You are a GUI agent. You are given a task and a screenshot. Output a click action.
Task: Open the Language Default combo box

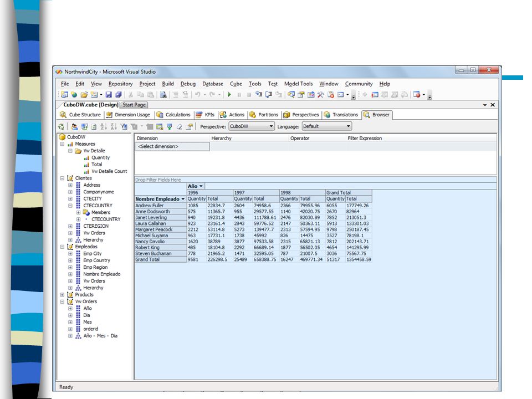pos(327,126)
